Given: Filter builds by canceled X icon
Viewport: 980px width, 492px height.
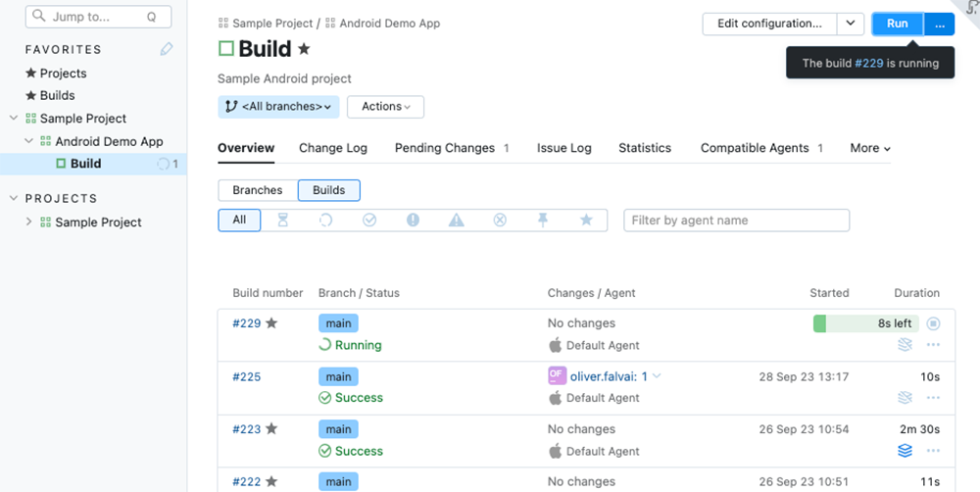Looking at the screenshot, I should pos(500,221).
